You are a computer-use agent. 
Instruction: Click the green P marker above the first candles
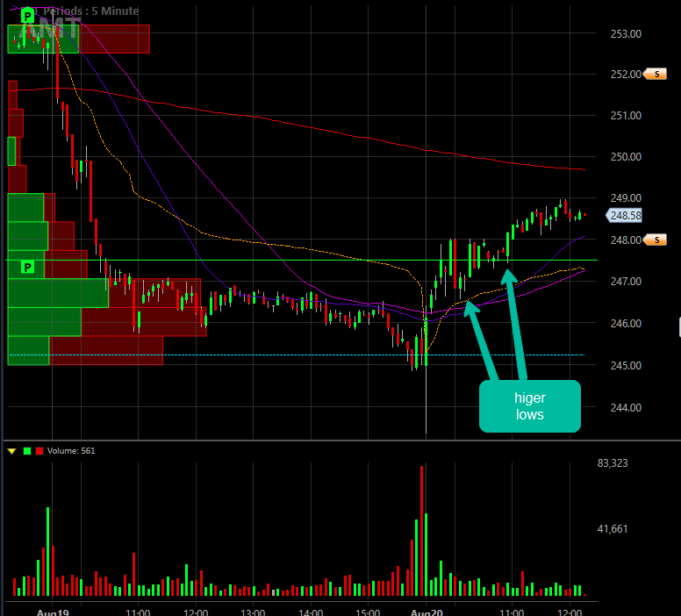pyautogui.click(x=27, y=17)
